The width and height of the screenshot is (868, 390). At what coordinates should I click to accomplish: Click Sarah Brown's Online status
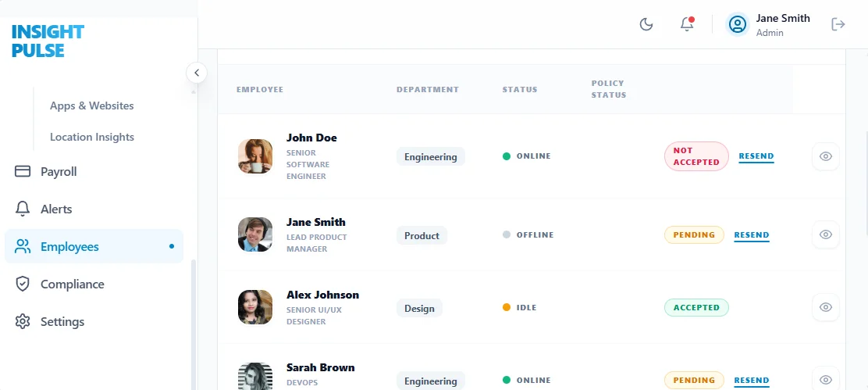click(526, 381)
